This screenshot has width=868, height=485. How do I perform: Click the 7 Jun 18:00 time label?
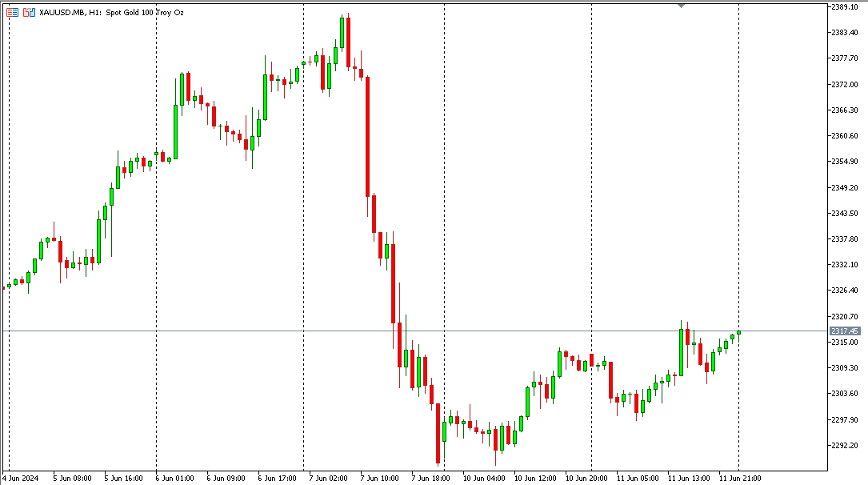coord(430,479)
